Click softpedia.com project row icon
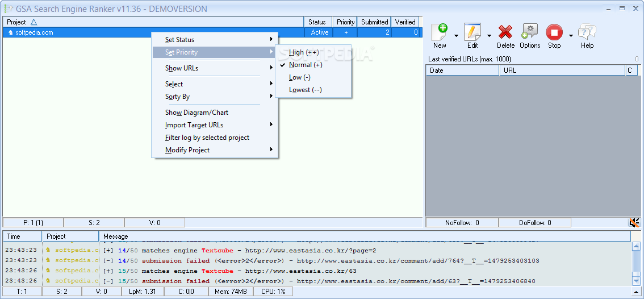644x299 pixels. (11, 32)
